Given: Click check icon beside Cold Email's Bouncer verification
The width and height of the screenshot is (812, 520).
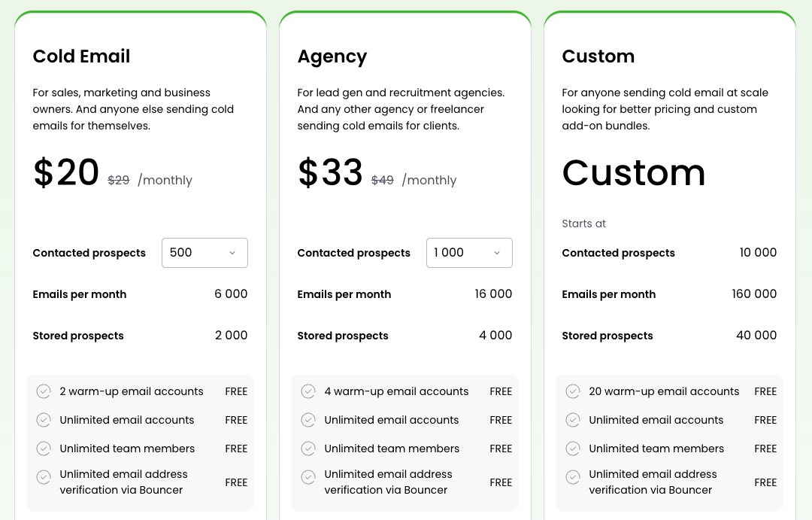Looking at the screenshot, I should [x=44, y=476].
